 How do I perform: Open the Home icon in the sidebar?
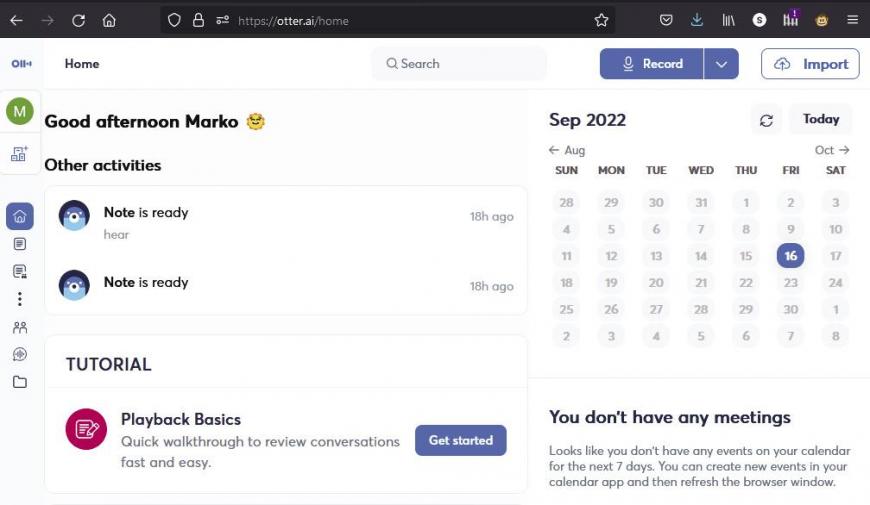pos(20,216)
